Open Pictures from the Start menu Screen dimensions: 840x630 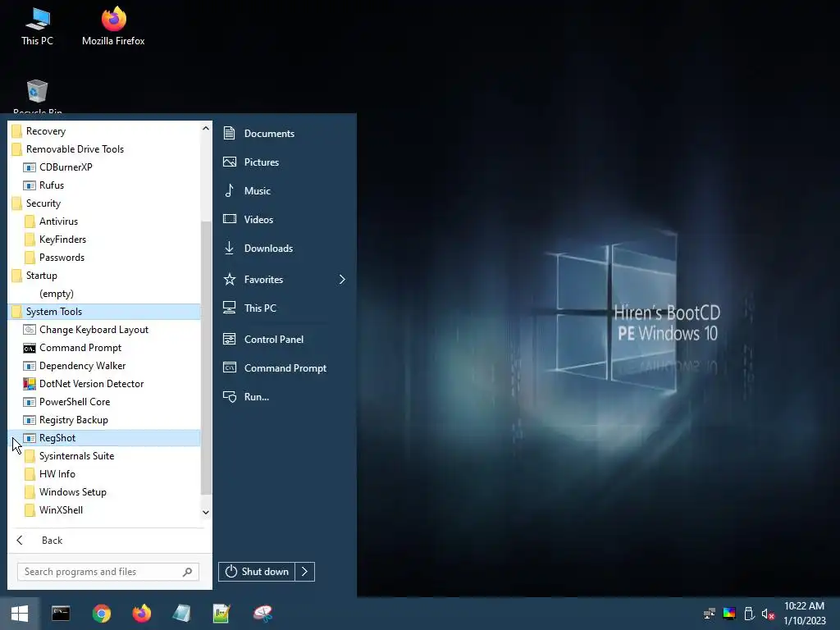click(285, 162)
